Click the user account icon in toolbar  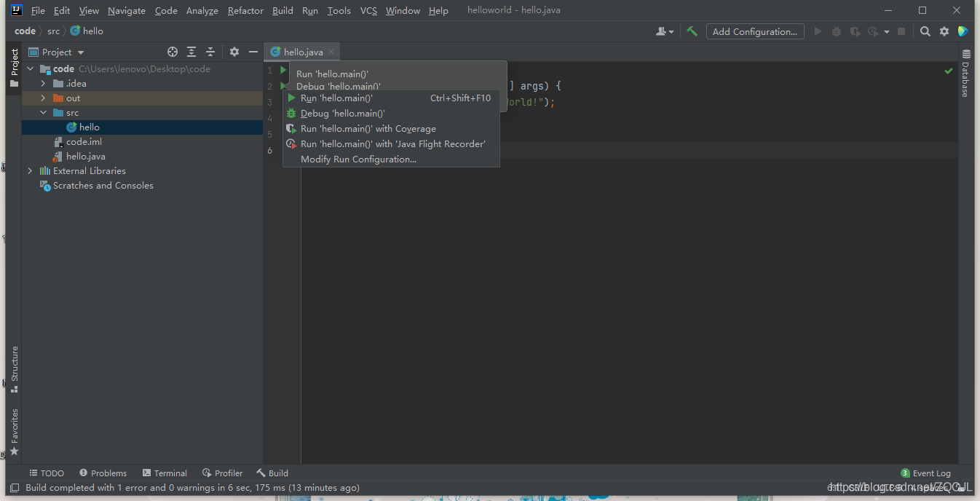point(665,31)
